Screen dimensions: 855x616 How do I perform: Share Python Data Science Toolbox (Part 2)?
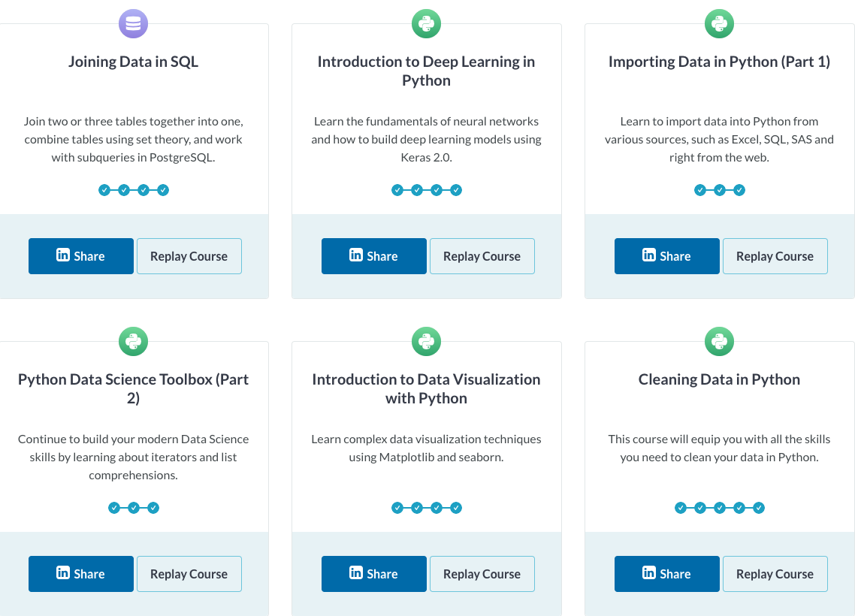click(80, 573)
